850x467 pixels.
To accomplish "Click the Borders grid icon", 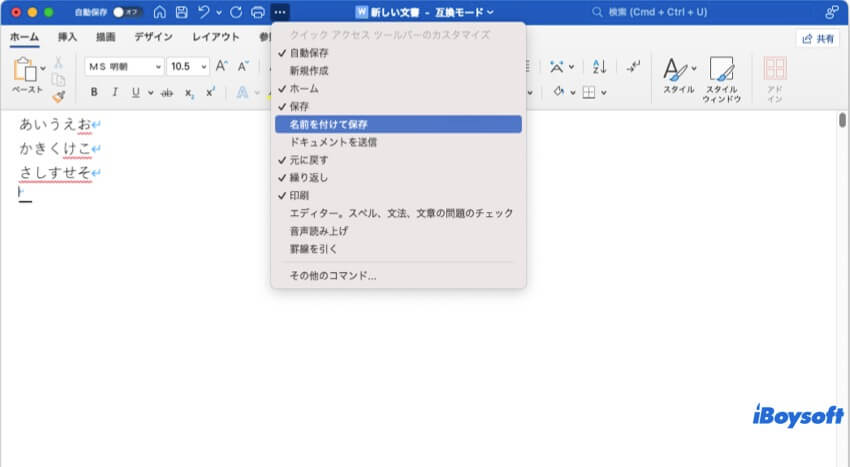I will [589, 92].
